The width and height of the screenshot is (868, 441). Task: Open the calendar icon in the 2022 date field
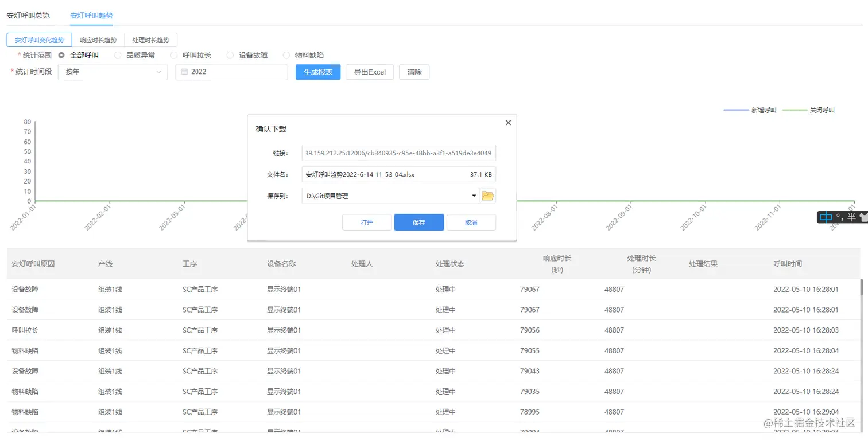[x=184, y=72]
